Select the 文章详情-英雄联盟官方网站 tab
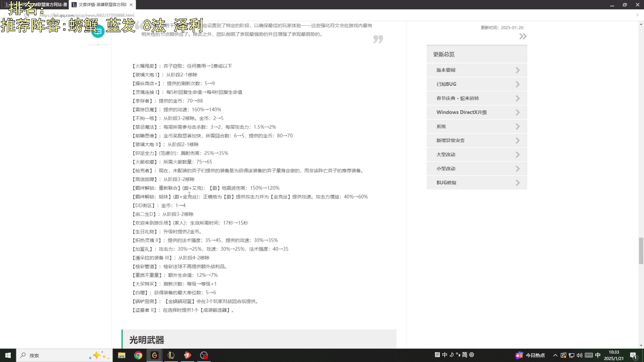644x362 pixels. click(102, 5)
